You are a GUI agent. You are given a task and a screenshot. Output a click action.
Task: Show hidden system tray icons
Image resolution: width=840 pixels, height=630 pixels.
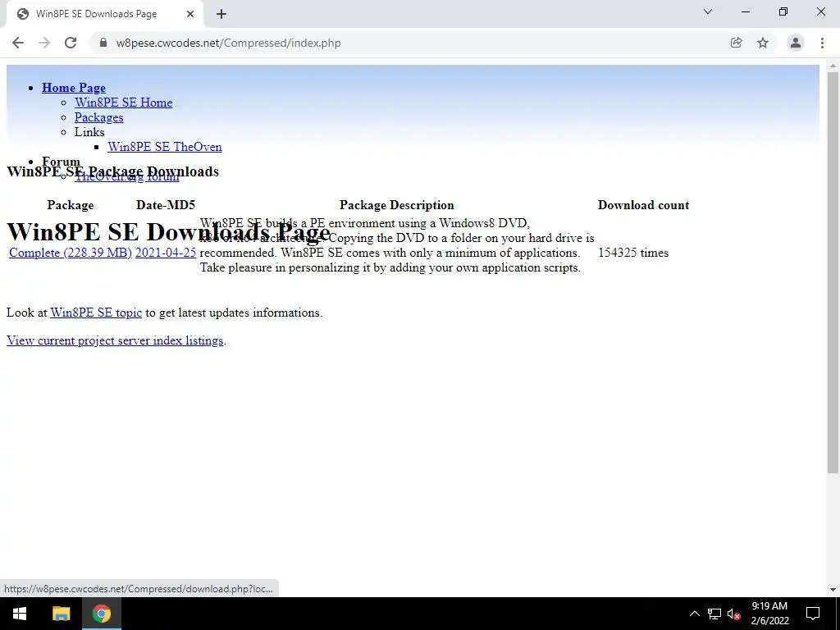694,614
